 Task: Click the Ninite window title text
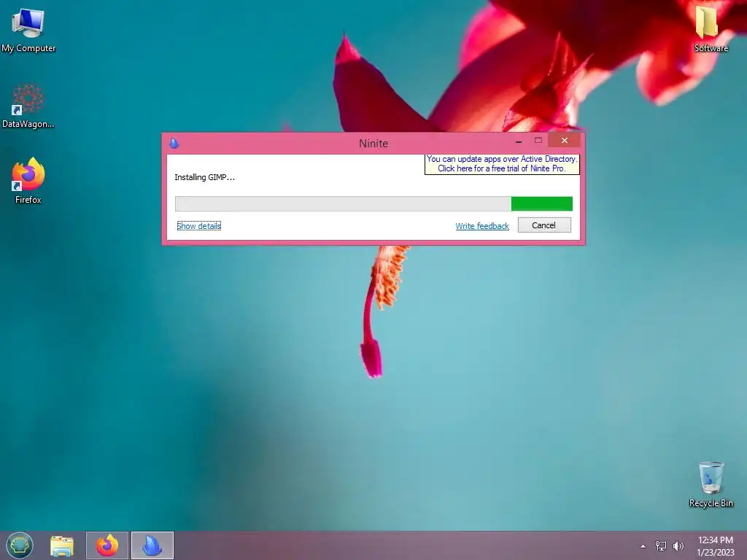click(373, 144)
